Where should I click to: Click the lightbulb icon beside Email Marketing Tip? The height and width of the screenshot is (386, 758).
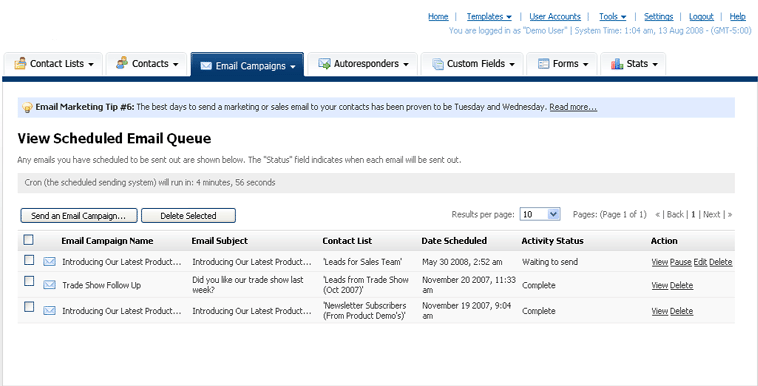(28, 107)
